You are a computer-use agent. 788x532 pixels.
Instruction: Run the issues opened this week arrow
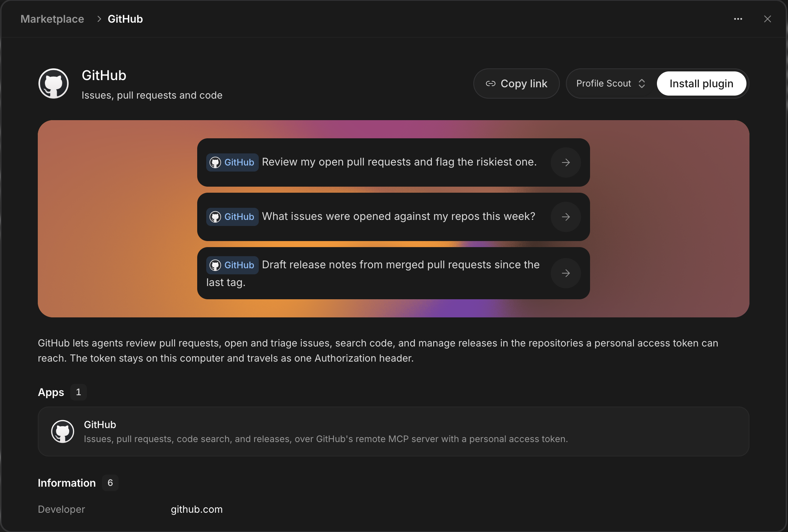click(566, 217)
